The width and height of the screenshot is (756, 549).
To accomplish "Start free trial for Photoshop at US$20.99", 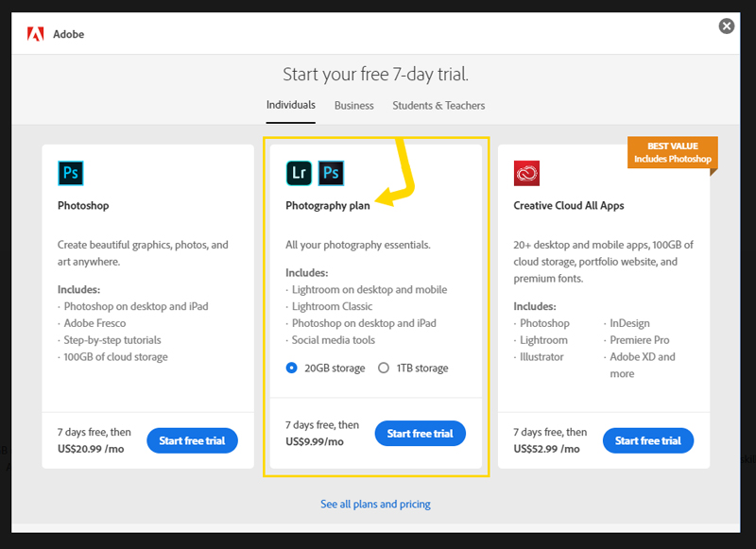I will 192,440.
